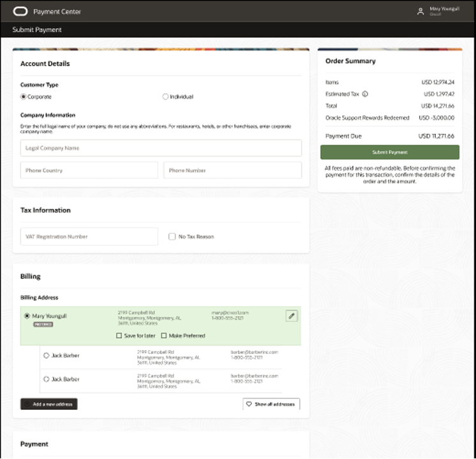Image resolution: width=476 pixels, height=459 pixels.
Task: Click the Preferred badge under Mary Youngull
Action: [43, 324]
